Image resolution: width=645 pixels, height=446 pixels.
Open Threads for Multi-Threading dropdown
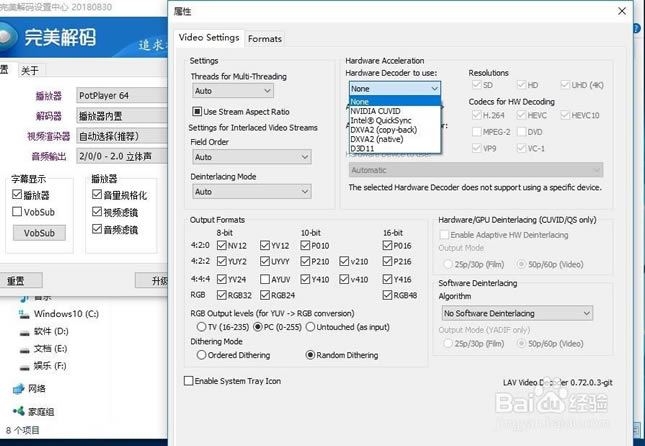point(250,91)
